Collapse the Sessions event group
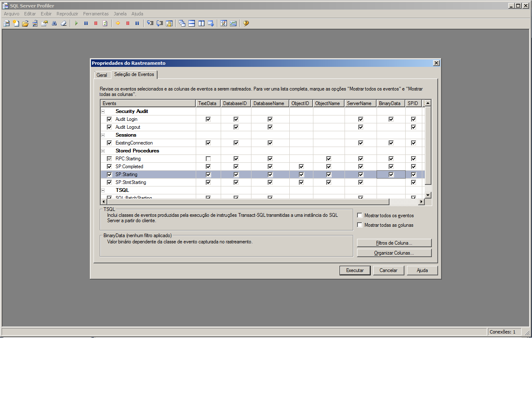 click(103, 135)
